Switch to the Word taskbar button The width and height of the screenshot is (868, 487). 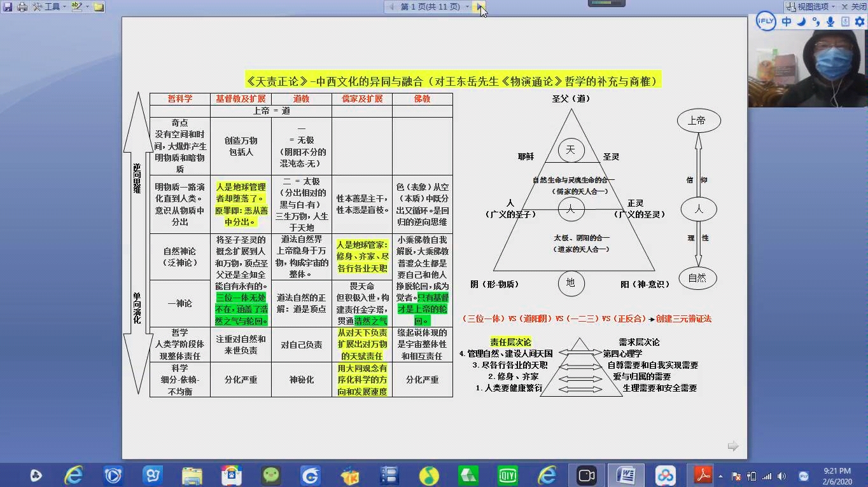tap(626, 476)
